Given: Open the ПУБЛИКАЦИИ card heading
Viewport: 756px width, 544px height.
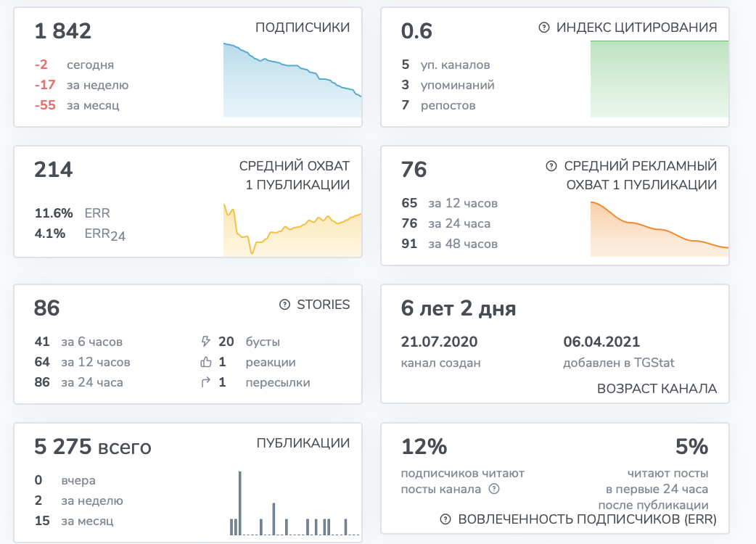Looking at the screenshot, I should coord(303,442).
